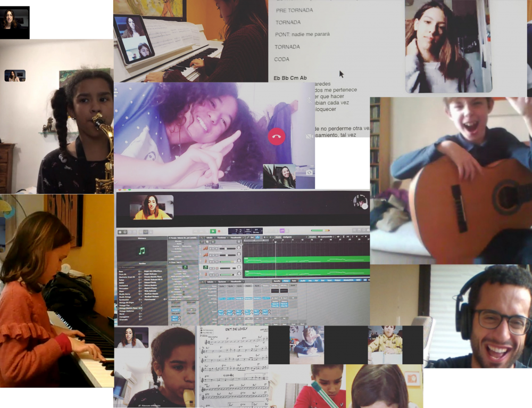
Task: Click the Isn't She Lovely sheet music
Action: (x=233, y=368)
